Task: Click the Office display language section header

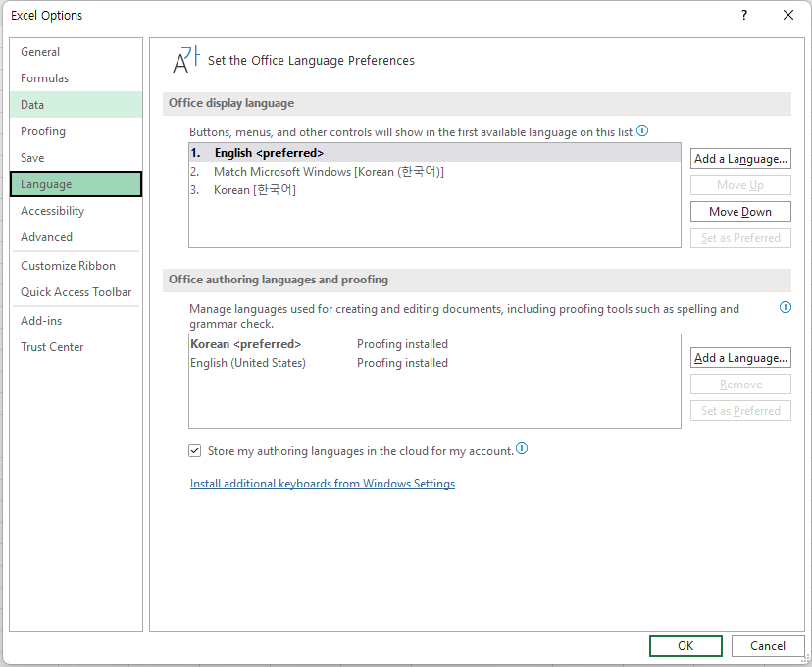Action: [477, 104]
